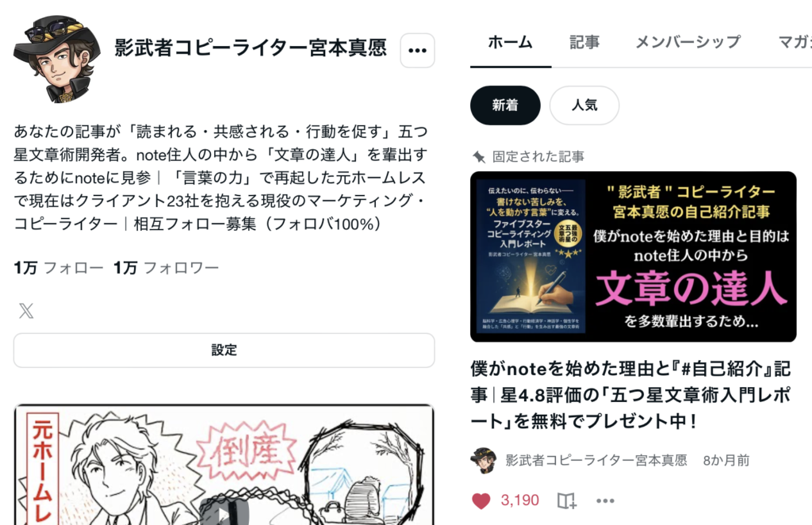This screenshot has width=812, height=525.
Task: Open the メンバーシップ tab
Action: (x=688, y=42)
